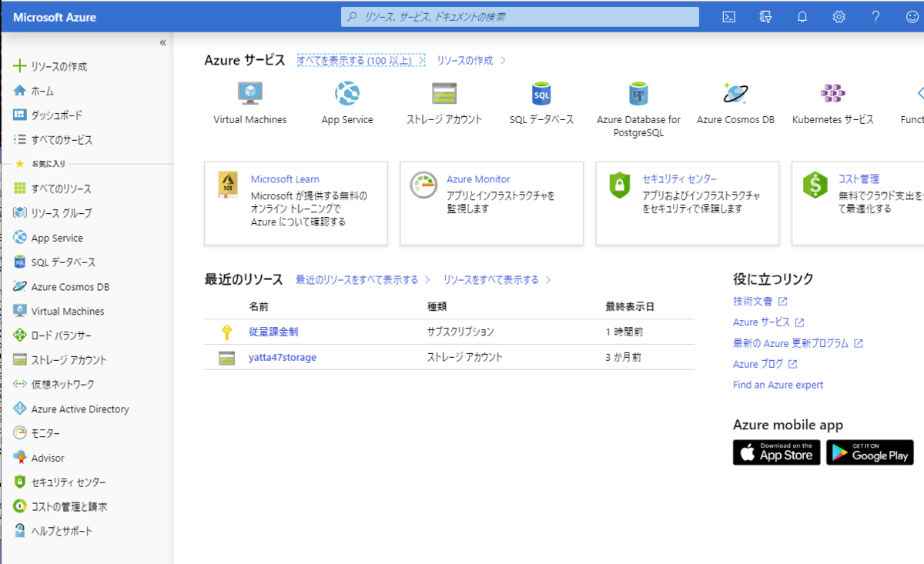Screen dimensions: 924x564
Task: Click the Azure Cosmos DB icon
Action: (735, 92)
